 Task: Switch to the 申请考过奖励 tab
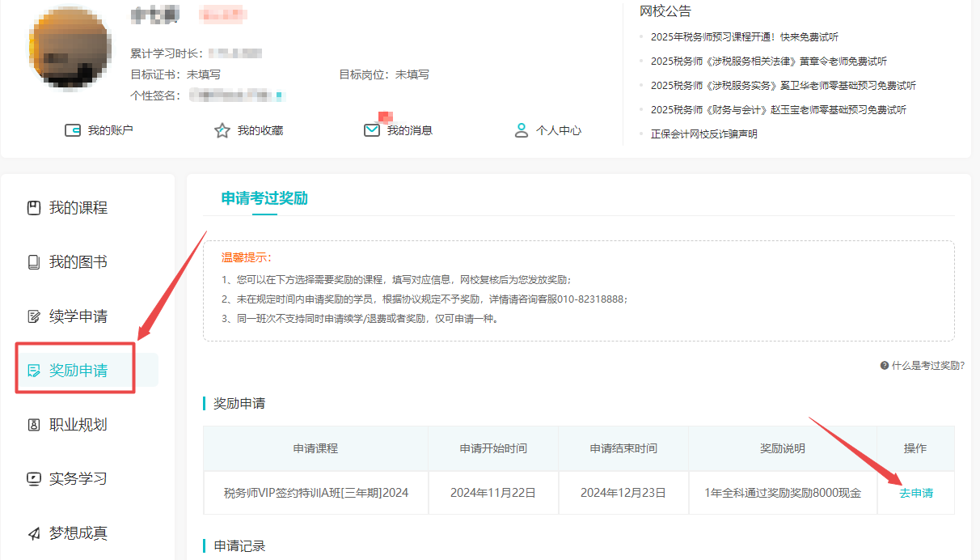click(264, 198)
